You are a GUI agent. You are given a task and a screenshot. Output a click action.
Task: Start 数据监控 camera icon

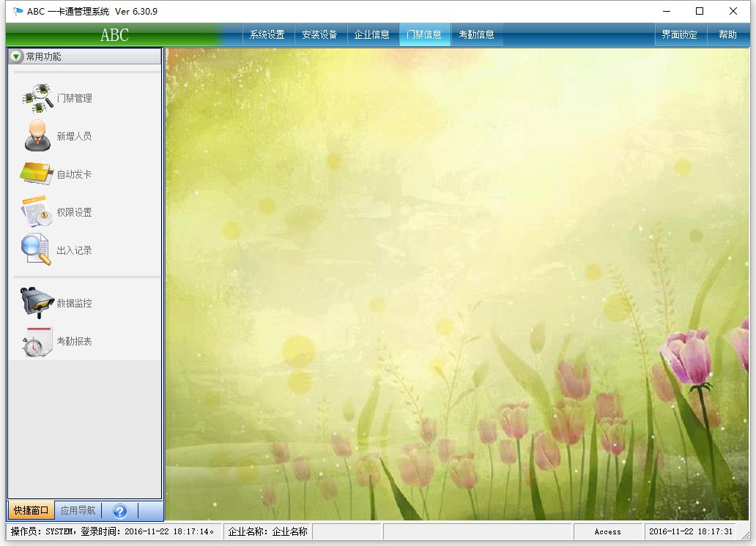click(37, 303)
